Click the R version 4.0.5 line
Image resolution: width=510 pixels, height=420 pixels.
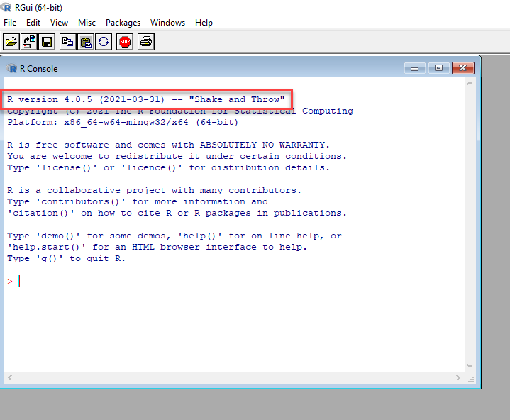click(x=146, y=99)
